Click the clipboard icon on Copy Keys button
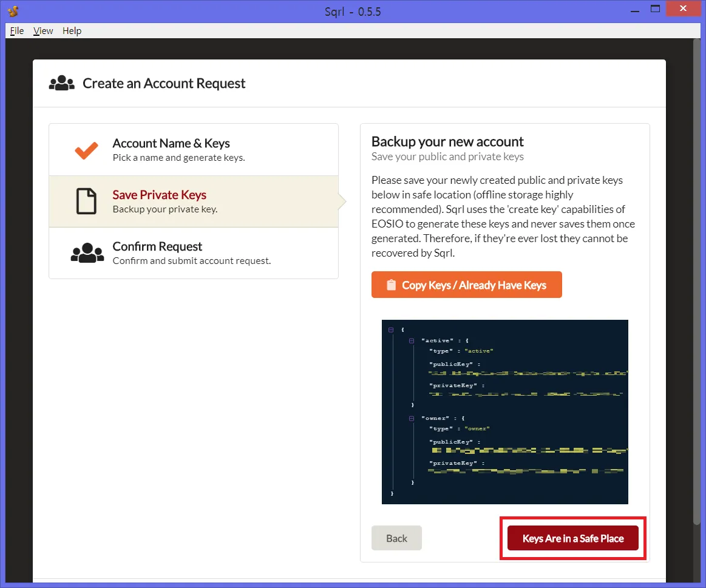706x588 pixels. click(x=392, y=285)
